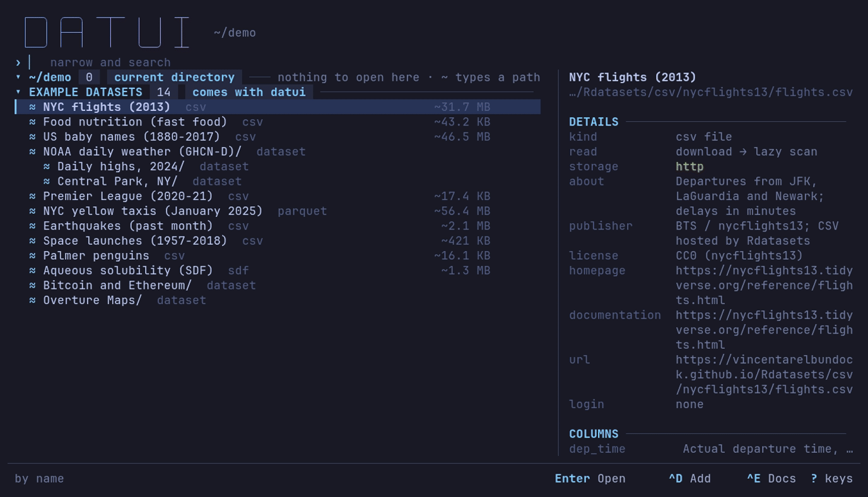Select NYC yellow taxis (January 2025) row
The image size is (868, 497).
pos(278,211)
